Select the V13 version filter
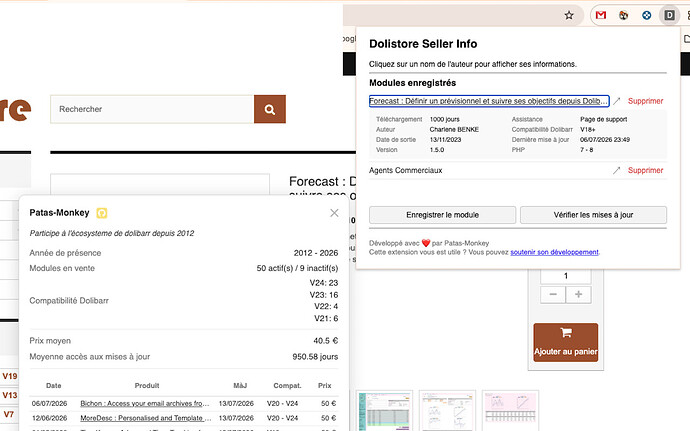The image size is (690, 431). 10,395
